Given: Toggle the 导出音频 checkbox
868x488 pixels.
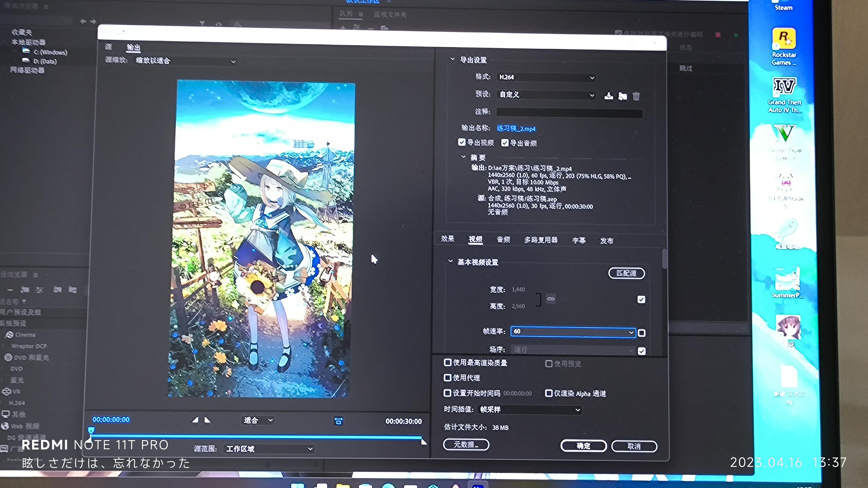Looking at the screenshot, I should click(504, 143).
